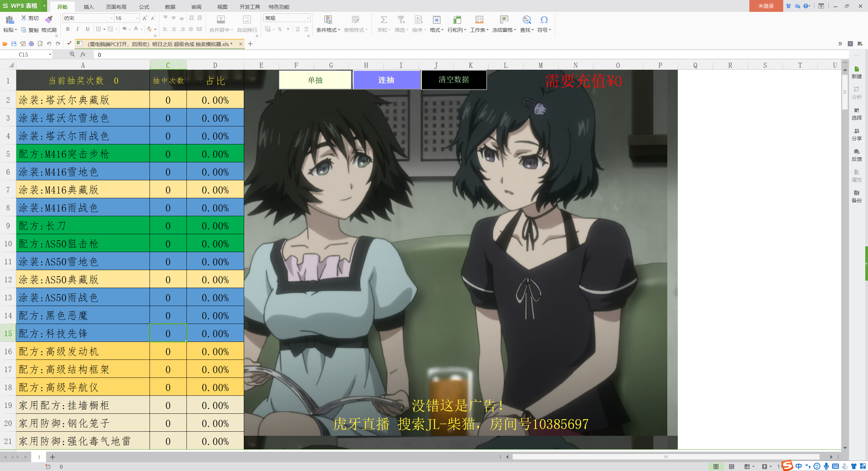Add a new document tab
This screenshot has width=868, height=471.
pos(250,44)
